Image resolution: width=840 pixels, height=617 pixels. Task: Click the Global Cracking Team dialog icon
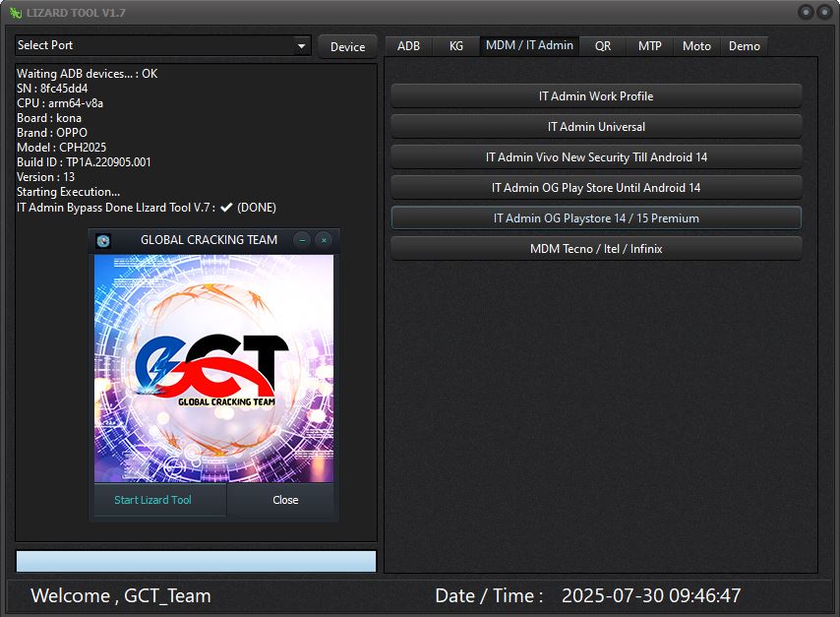103,241
